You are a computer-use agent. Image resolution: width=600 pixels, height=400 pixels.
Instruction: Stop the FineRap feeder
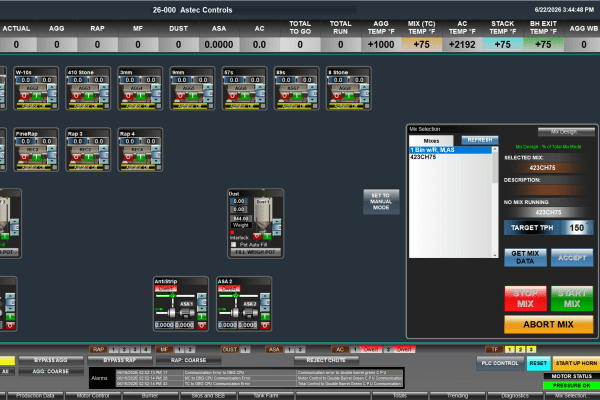click(24, 157)
